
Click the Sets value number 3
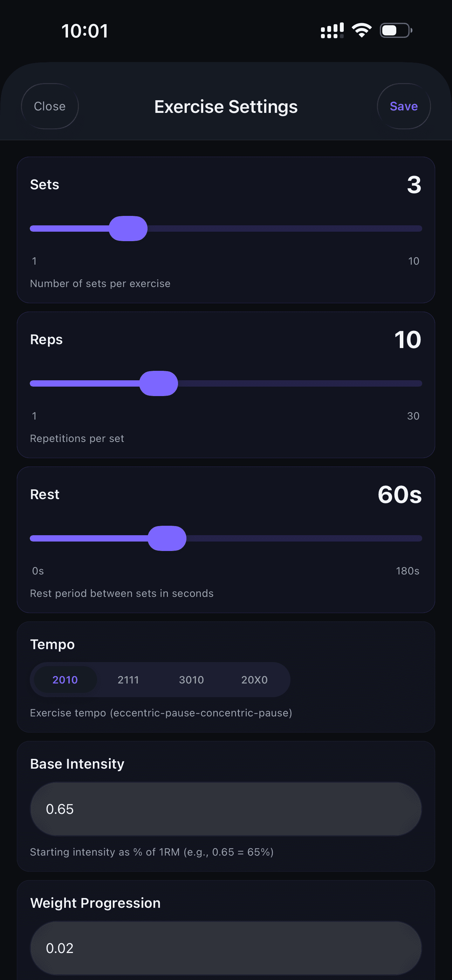point(414,185)
